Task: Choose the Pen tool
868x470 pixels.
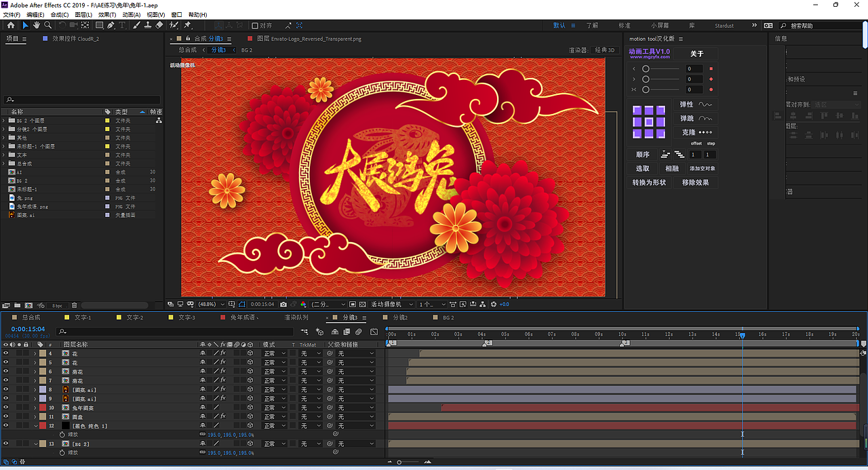Action: [x=111, y=26]
